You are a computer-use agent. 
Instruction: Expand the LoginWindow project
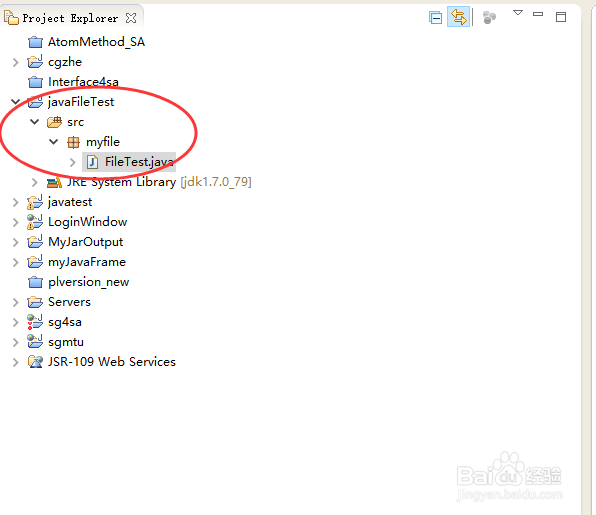(16, 222)
